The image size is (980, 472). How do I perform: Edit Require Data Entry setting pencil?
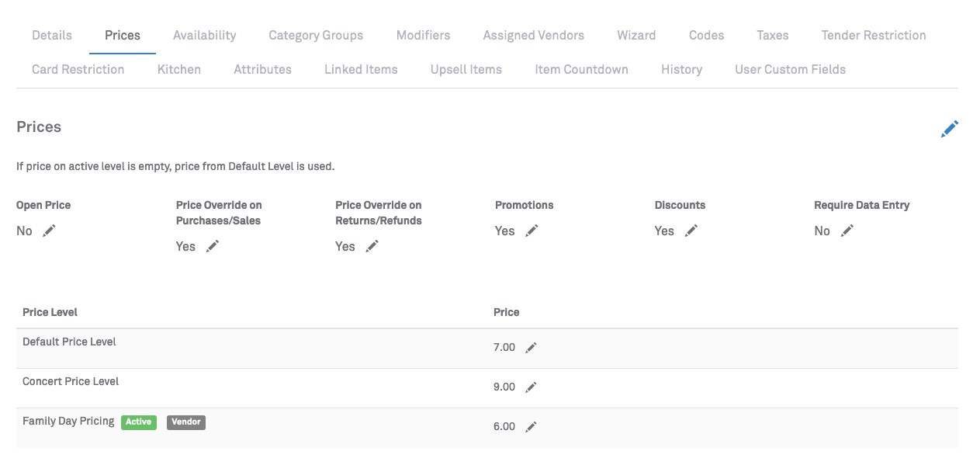click(847, 231)
